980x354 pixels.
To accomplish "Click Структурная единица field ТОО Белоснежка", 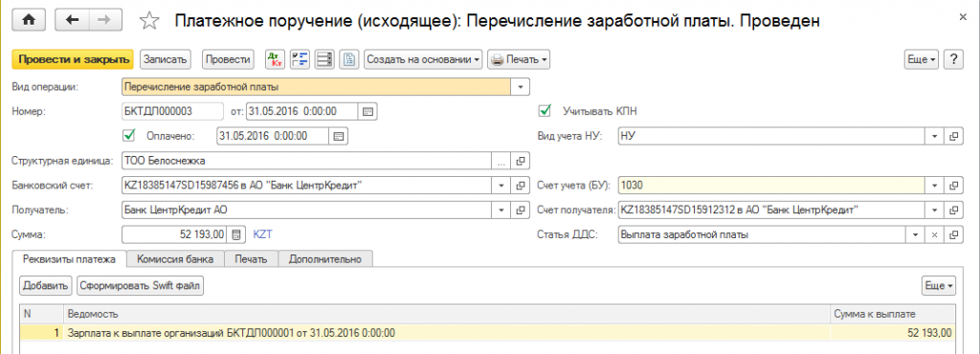I will point(307,161).
